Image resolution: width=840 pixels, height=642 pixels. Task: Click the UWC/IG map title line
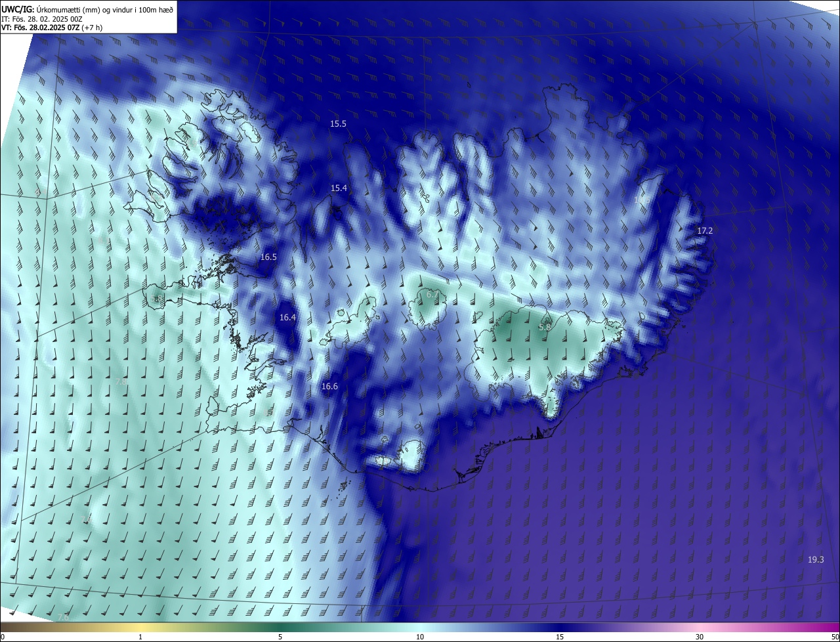point(87,9)
